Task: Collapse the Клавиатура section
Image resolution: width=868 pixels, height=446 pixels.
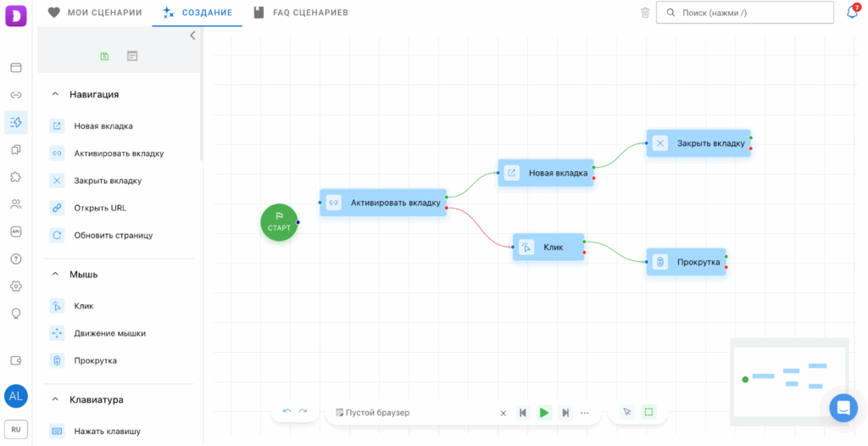Action: pyautogui.click(x=56, y=399)
